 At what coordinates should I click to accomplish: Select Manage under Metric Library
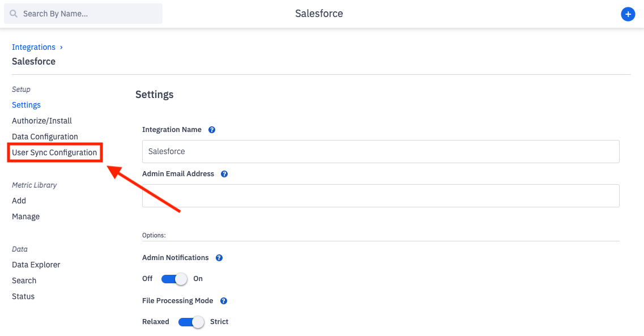(x=25, y=216)
